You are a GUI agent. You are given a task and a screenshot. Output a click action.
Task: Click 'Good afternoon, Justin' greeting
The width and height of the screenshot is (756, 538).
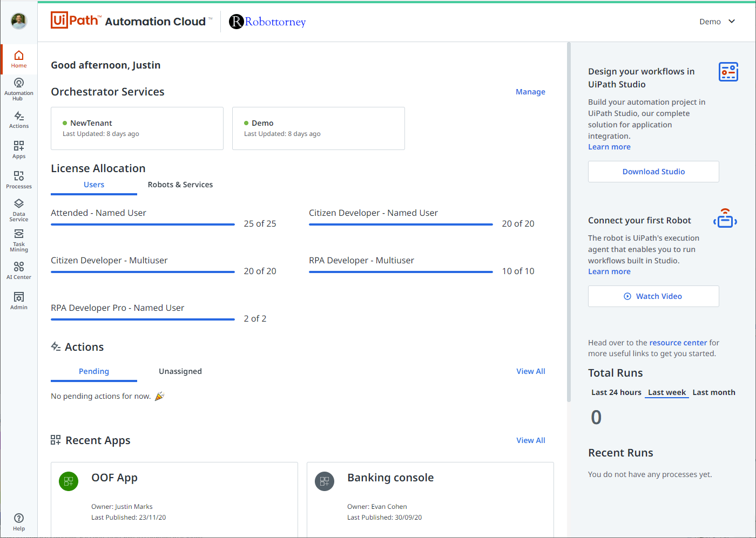coord(106,65)
